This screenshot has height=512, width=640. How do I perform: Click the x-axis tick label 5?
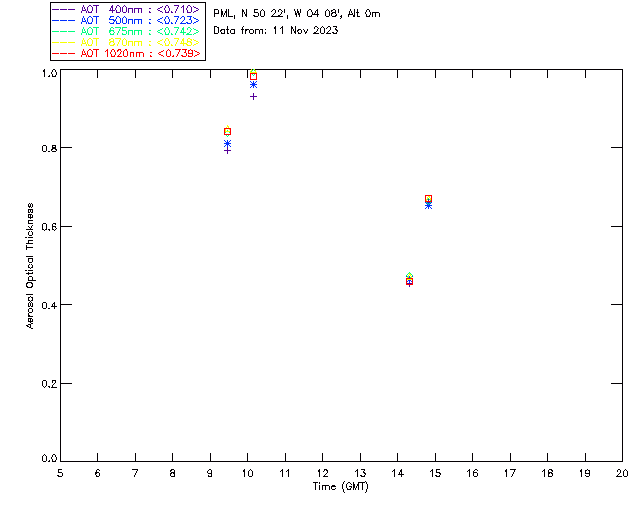(x=60, y=473)
